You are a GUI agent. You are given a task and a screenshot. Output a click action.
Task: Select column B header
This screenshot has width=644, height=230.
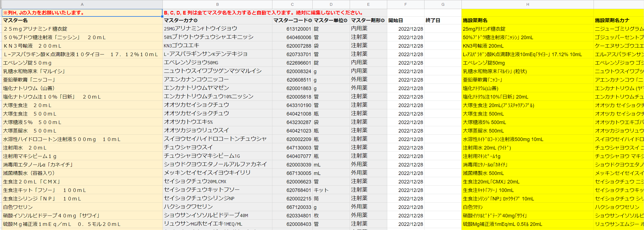[x=218, y=4]
